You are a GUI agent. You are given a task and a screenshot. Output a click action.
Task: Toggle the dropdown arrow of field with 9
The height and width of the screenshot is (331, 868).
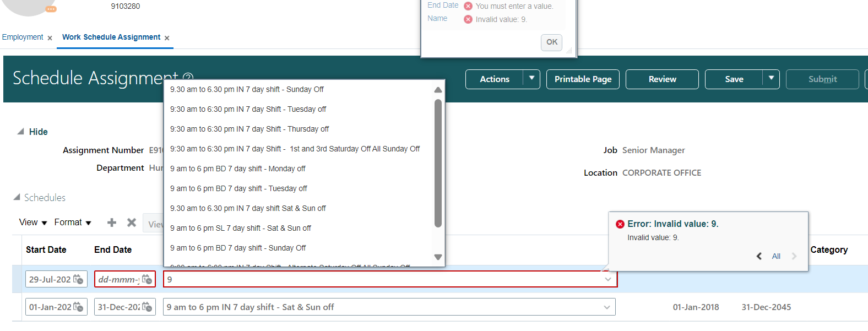click(608, 279)
